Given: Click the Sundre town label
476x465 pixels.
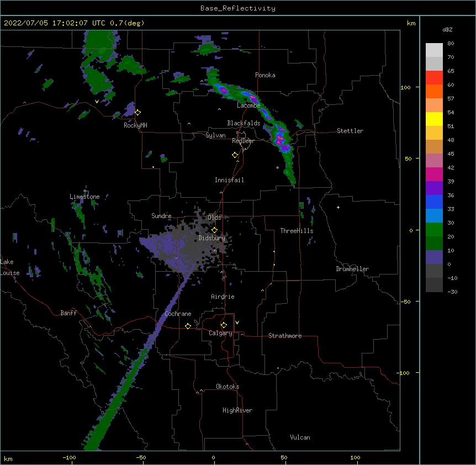Looking at the screenshot, I should point(161,216).
